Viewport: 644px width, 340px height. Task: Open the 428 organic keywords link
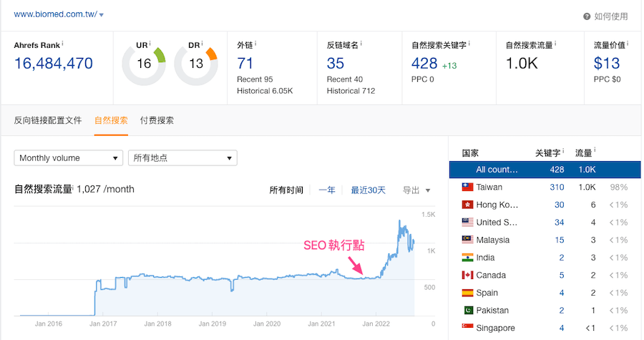(x=424, y=64)
